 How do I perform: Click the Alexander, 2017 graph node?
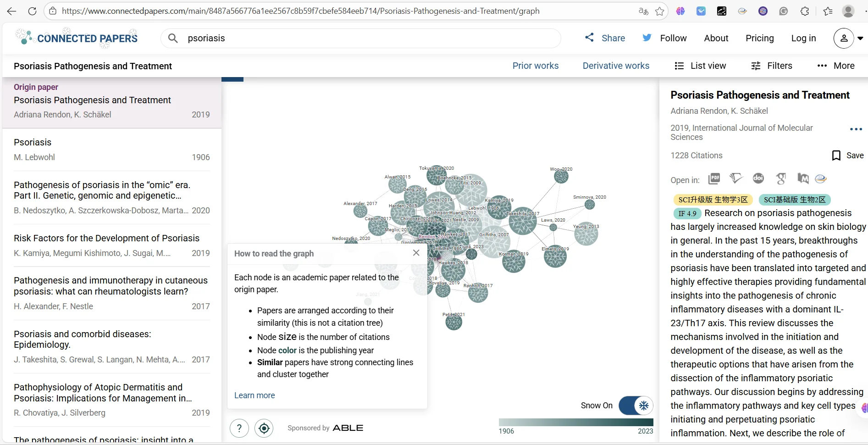360,211
